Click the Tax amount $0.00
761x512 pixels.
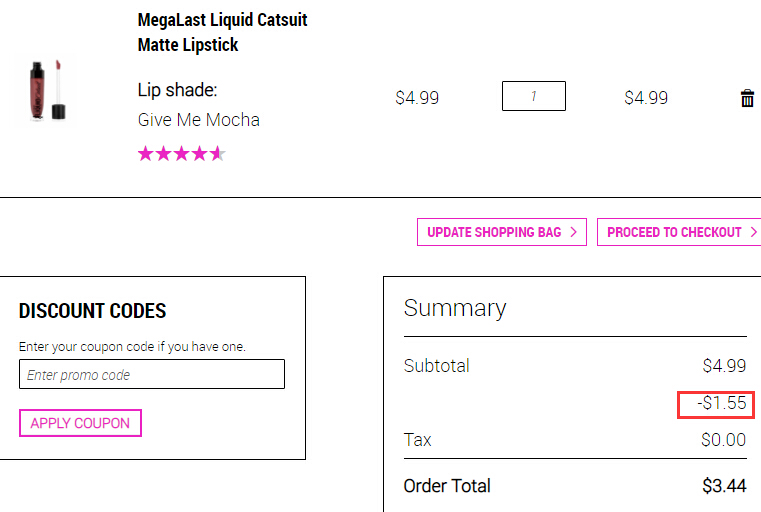point(723,440)
